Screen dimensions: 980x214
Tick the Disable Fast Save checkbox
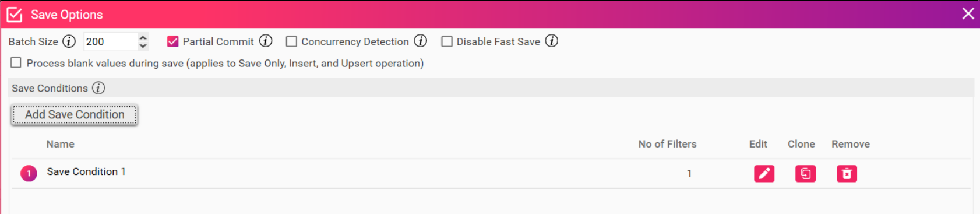(x=446, y=41)
